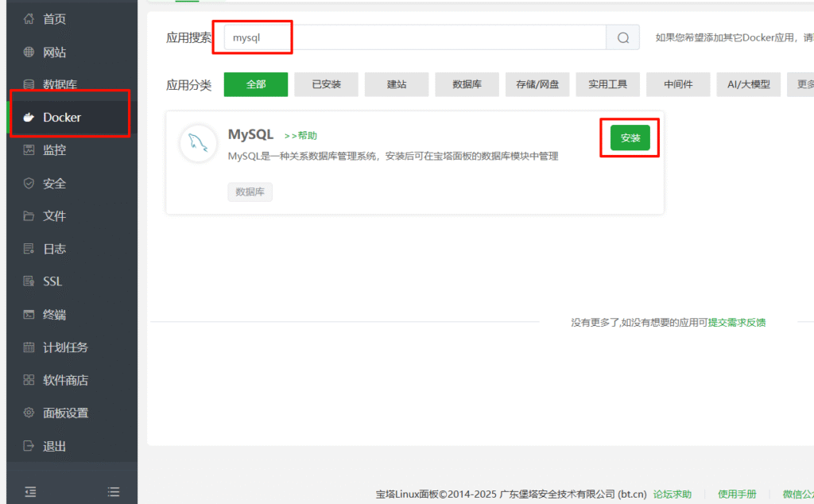Click the MySQL dolphin logo
814x504 pixels.
(x=197, y=144)
